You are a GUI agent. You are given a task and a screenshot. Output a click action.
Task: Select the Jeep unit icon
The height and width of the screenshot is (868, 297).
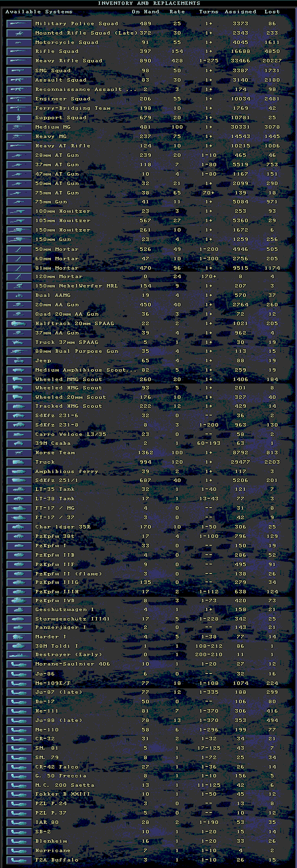click(19, 360)
